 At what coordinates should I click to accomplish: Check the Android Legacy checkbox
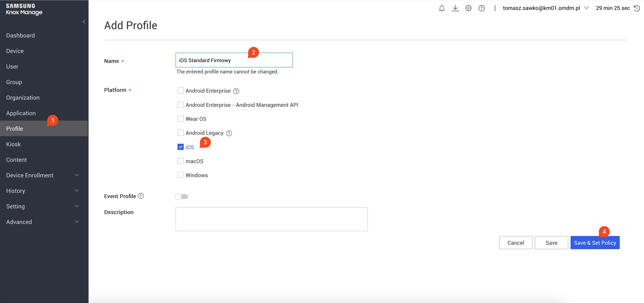click(x=180, y=133)
